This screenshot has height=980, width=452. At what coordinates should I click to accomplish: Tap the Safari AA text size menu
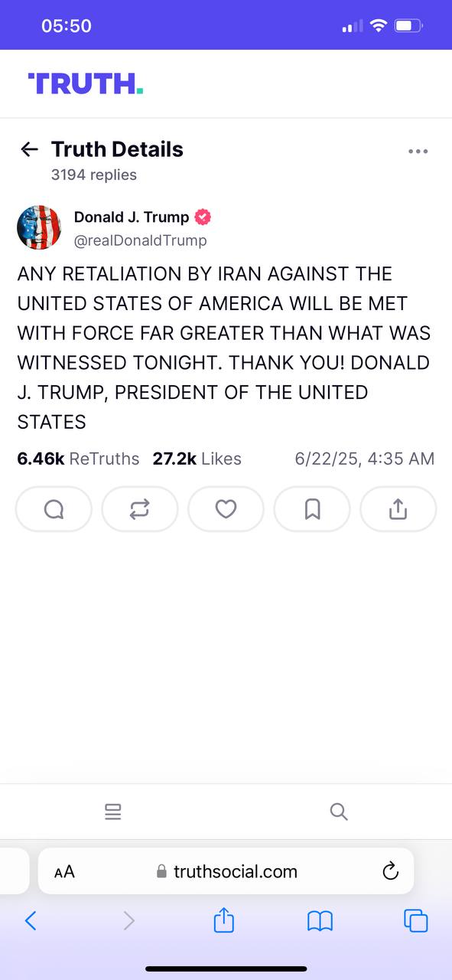(65, 871)
